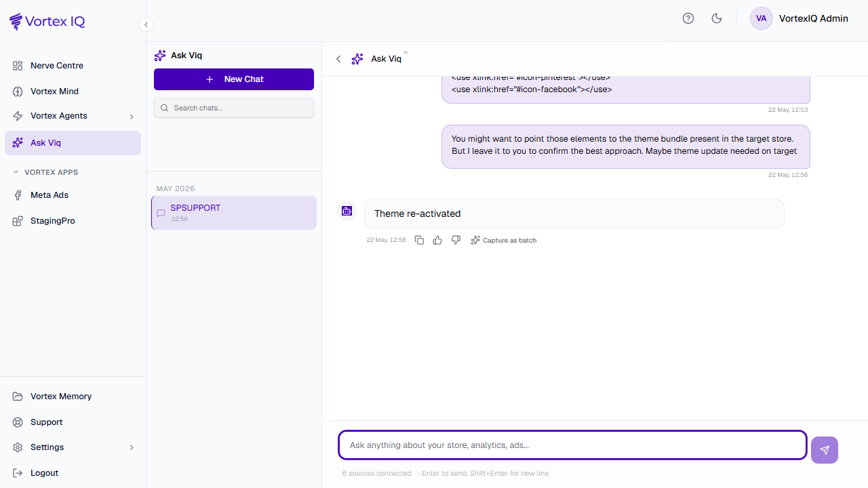This screenshot has height=488, width=868.
Task: Focus the Ask anything message input
Action: [x=573, y=445]
